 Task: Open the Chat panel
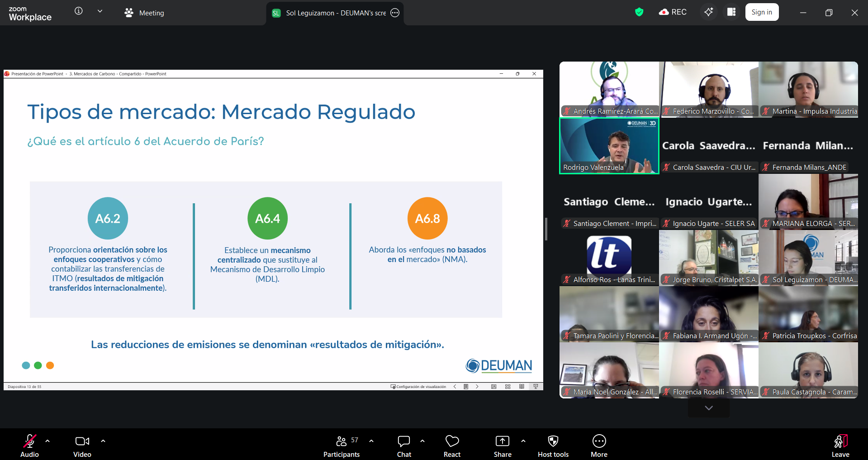(x=404, y=446)
